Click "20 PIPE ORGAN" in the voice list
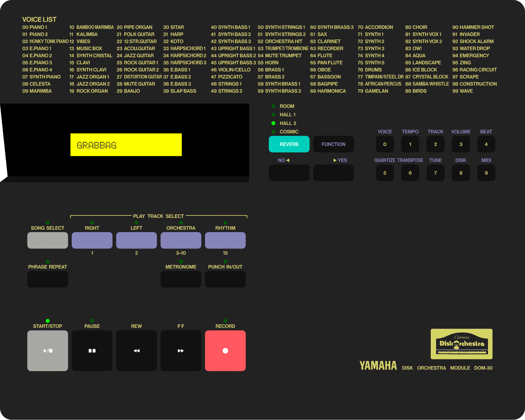 [x=134, y=27]
